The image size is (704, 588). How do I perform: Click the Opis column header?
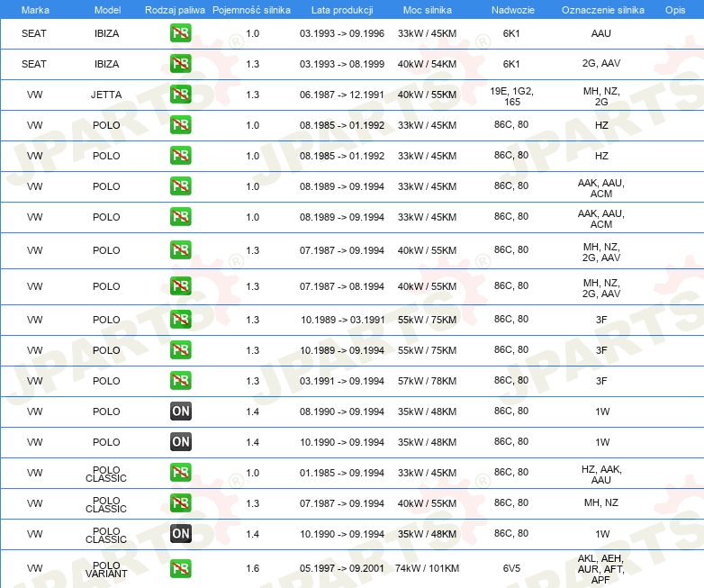tap(675, 10)
